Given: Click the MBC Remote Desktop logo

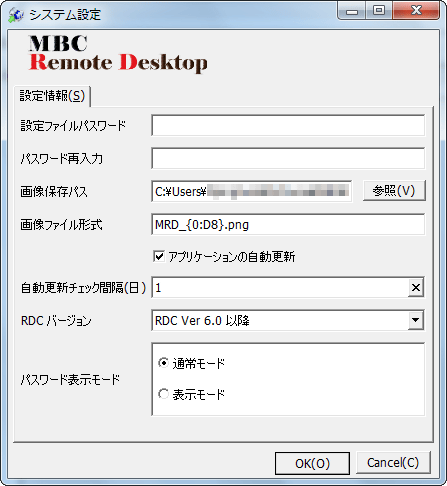Looking at the screenshot, I should (118, 53).
